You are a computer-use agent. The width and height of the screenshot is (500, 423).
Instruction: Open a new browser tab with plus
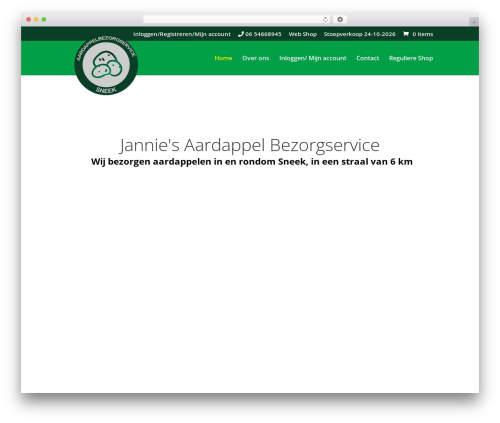474,22
